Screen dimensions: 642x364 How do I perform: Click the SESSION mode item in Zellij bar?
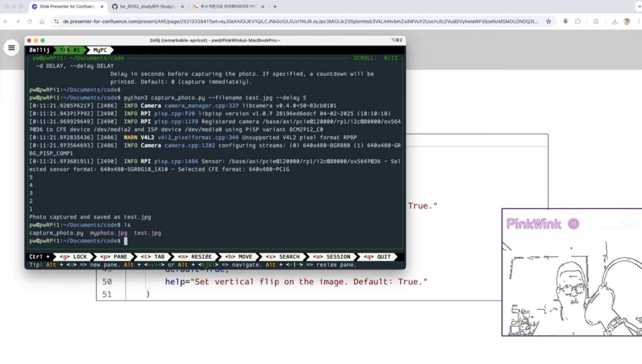click(x=331, y=256)
